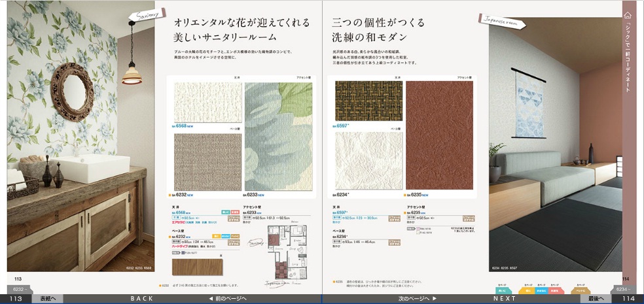Select the blue floral wallpaper swatch BA 6233
644x304 pixels.
coord(279,135)
